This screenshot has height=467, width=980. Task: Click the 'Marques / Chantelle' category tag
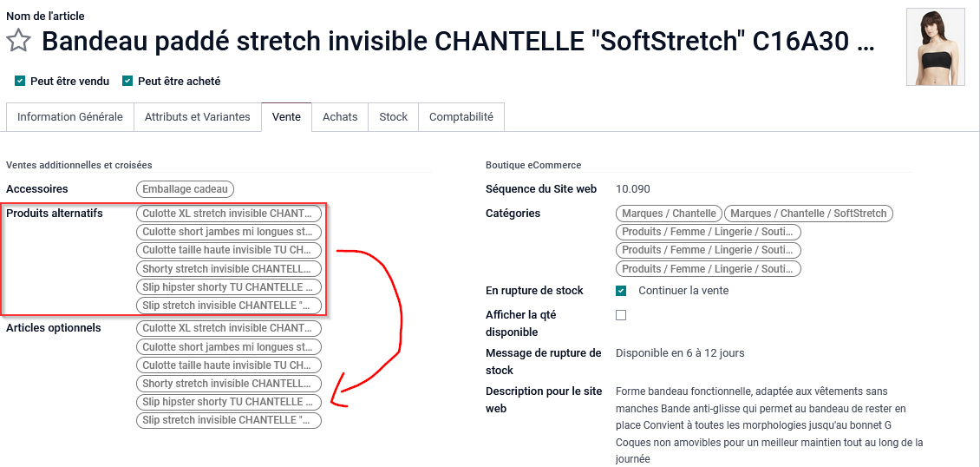point(669,214)
